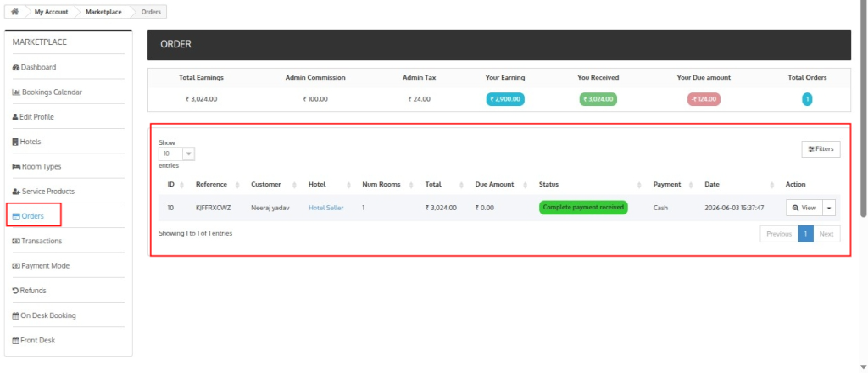The image size is (868, 373).
Task: Open Dashboard in the marketplace sidebar
Action: tap(34, 67)
